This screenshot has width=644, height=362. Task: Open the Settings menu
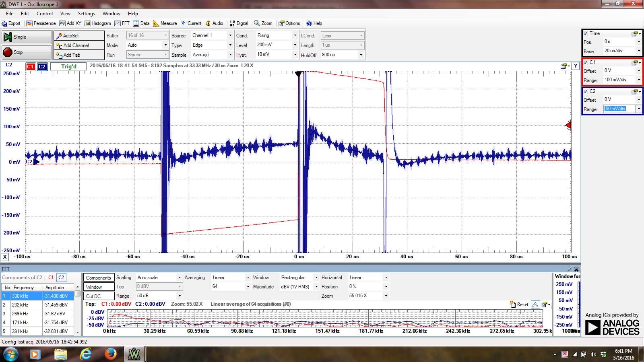point(86,13)
